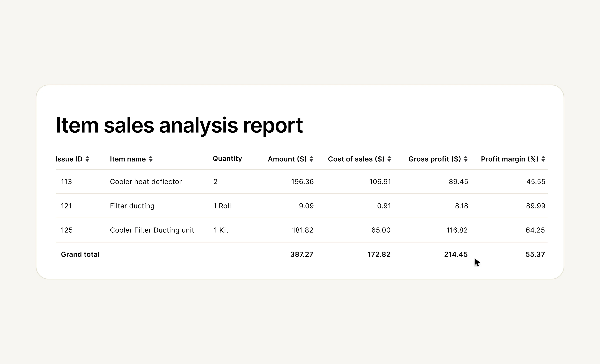Expand sorting options for Issue ID
The height and width of the screenshot is (364, 600).
(87, 159)
